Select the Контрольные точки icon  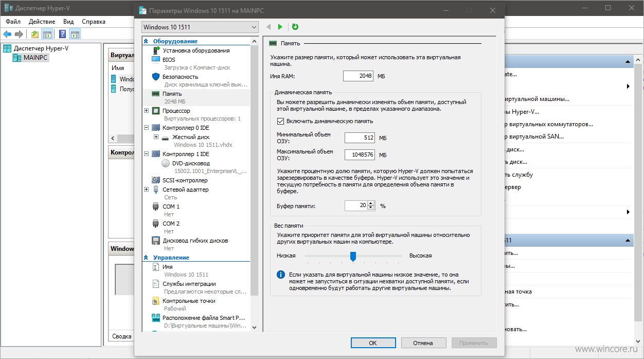click(x=156, y=301)
